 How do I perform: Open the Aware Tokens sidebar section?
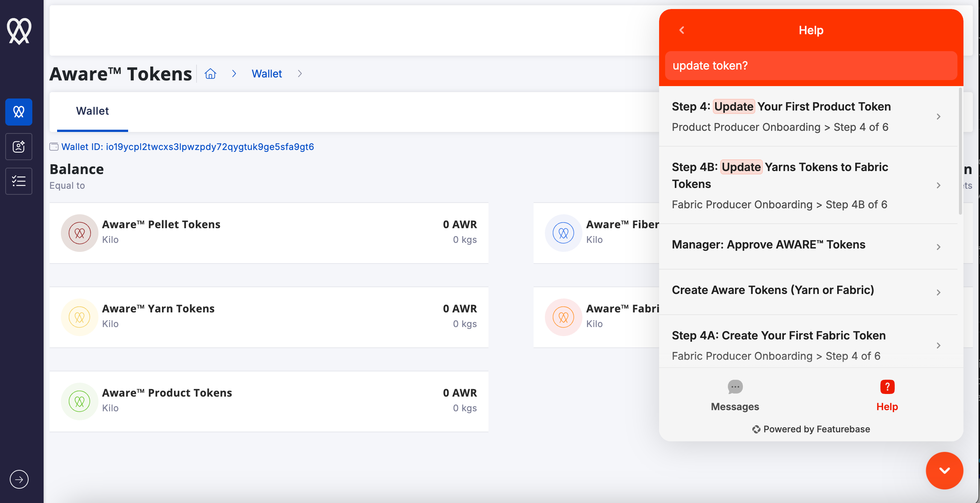click(x=19, y=112)
